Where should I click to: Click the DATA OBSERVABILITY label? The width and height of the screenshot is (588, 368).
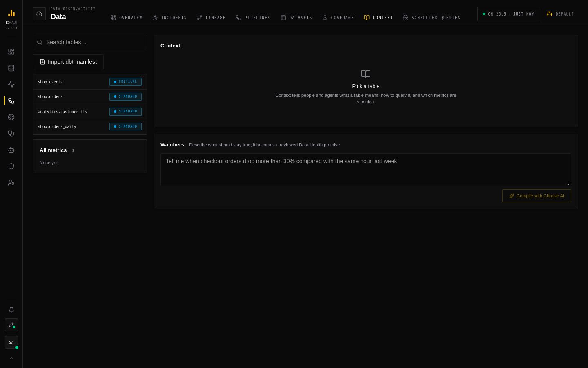(x=73, y=9)
